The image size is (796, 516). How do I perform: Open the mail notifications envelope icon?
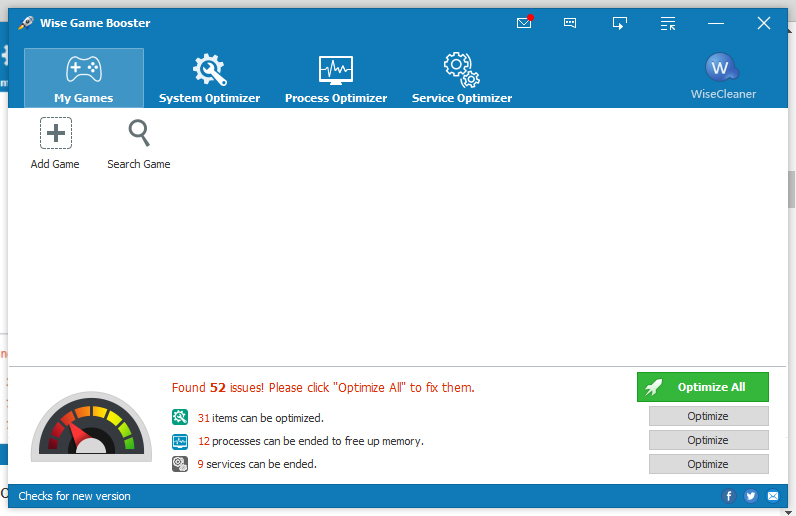524,23
